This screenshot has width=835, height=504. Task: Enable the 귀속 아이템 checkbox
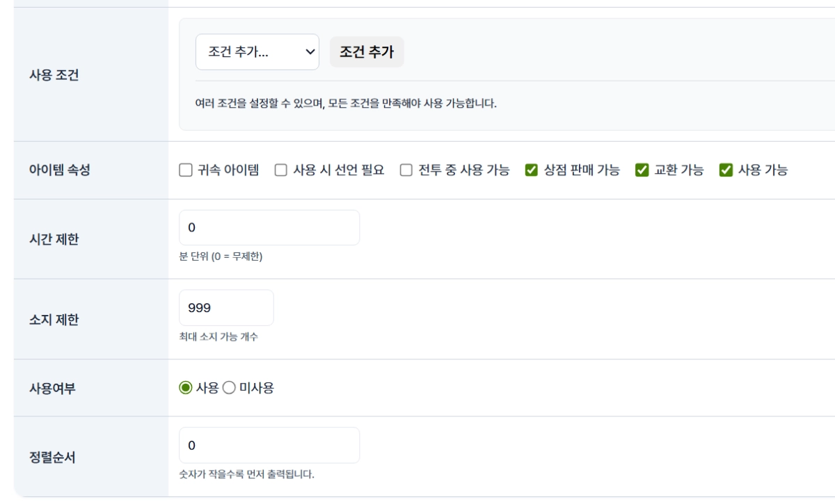tap(186, 170)
